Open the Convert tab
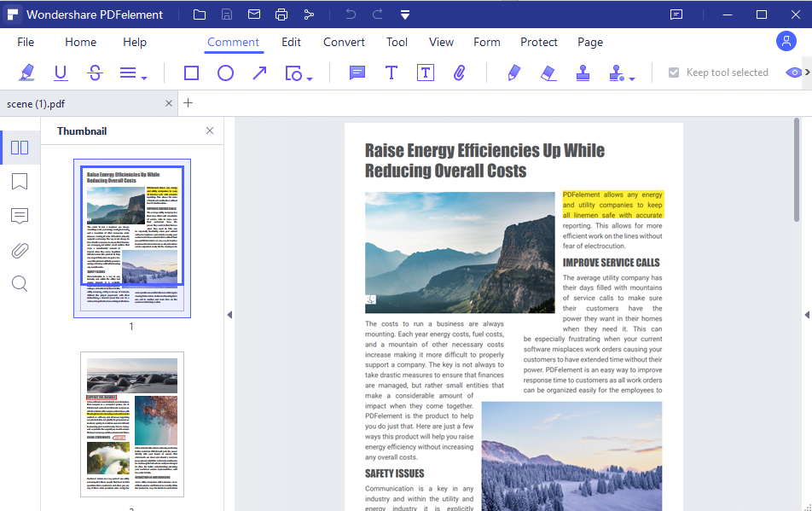Screen dimensions: 812x511 [344, 42]
